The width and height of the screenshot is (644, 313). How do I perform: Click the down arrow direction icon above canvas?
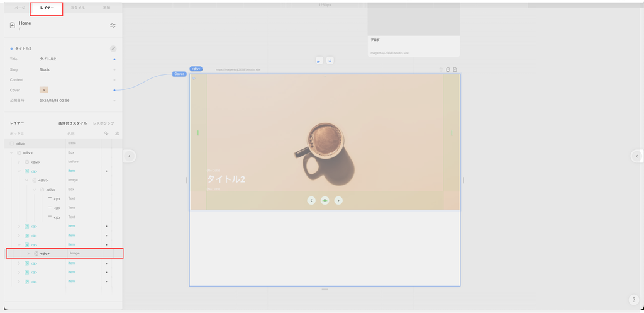tap(330, 60)
